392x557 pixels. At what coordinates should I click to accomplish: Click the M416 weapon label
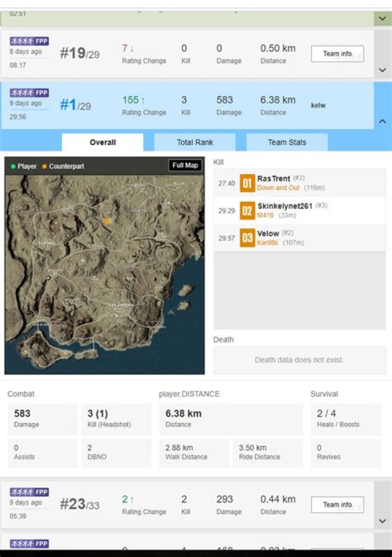click(265, 215)
